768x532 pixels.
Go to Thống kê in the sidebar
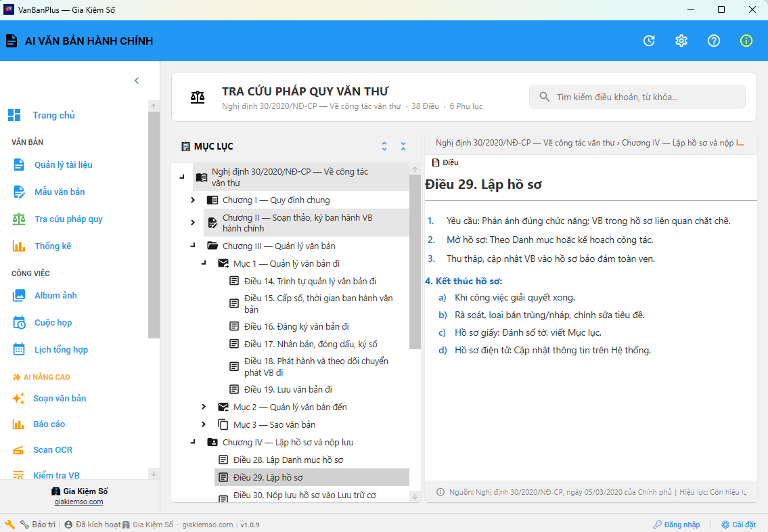[x=53, y=246]
